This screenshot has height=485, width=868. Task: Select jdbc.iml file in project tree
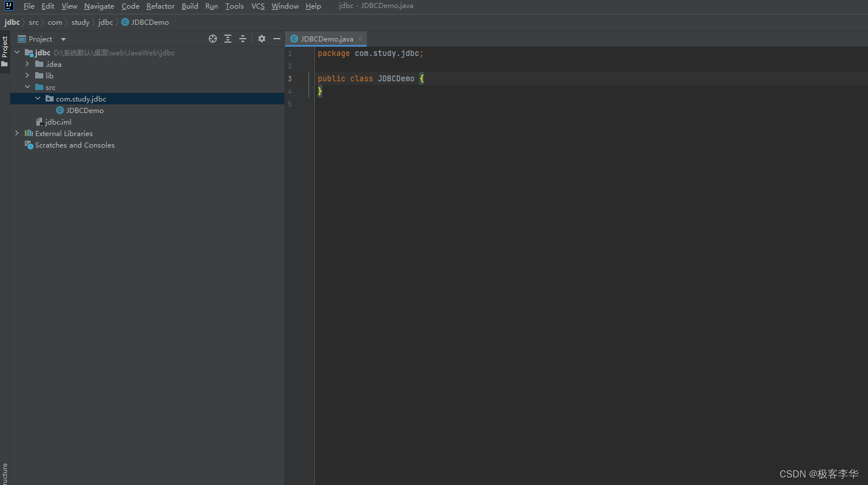[58, 122]
